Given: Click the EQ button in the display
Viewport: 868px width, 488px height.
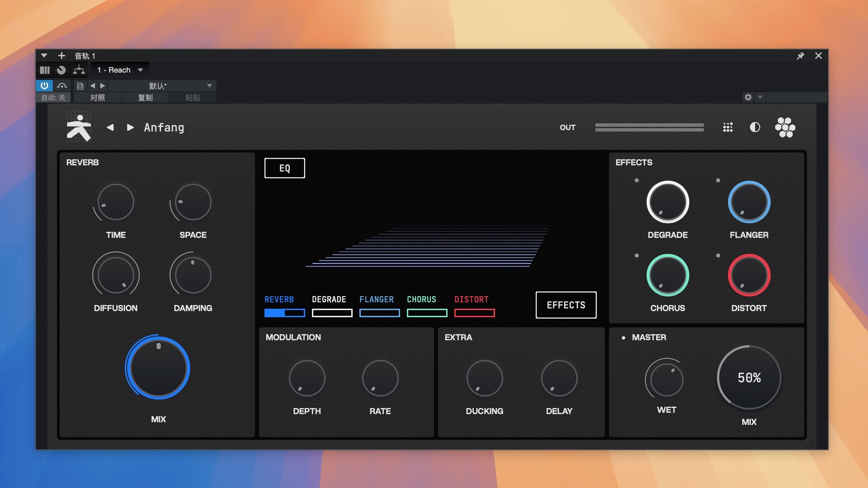Looking at the screenshot, I should [x=285, y=168].
